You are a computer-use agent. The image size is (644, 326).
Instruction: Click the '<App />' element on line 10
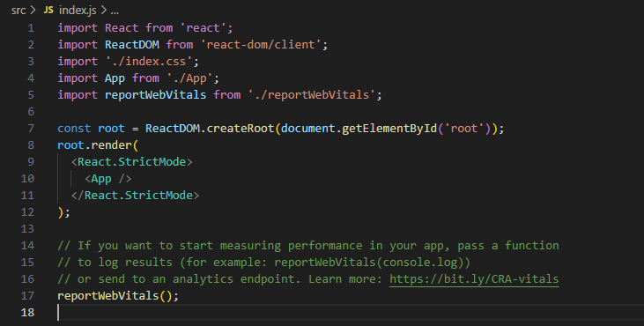[x=108, y=179]
